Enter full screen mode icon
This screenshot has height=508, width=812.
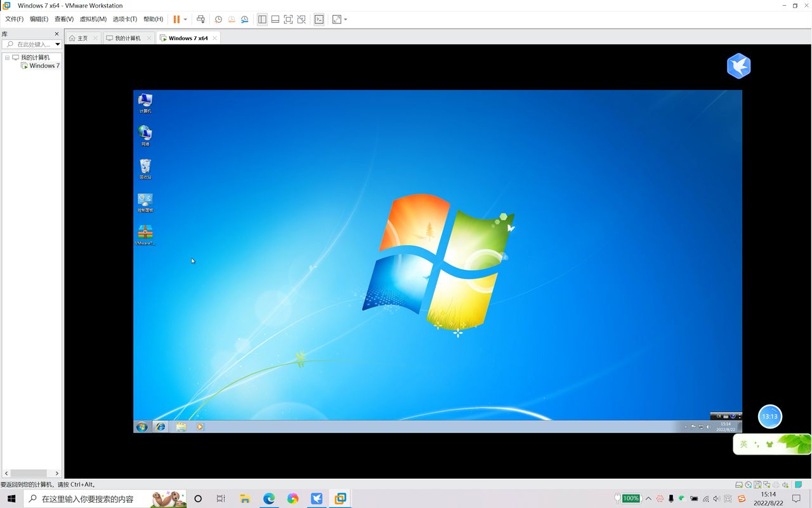[x=288, y=20]
